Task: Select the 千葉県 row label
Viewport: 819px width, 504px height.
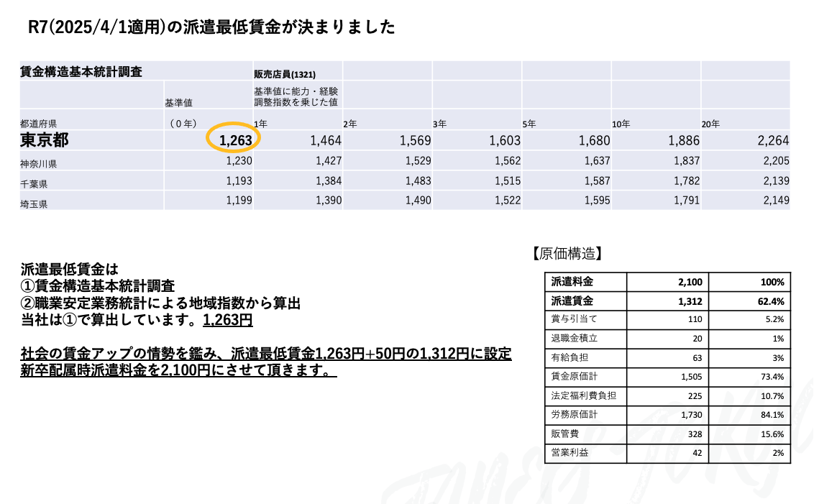Action: (x=34, y=184)
